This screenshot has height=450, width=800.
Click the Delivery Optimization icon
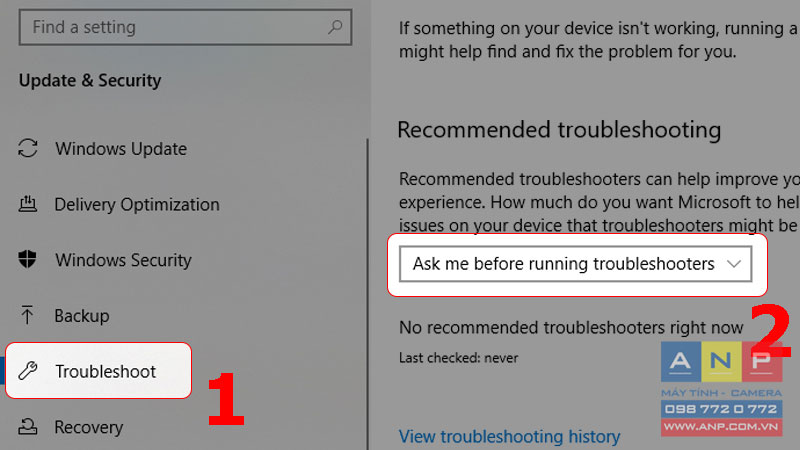click(x=28, y=204)
